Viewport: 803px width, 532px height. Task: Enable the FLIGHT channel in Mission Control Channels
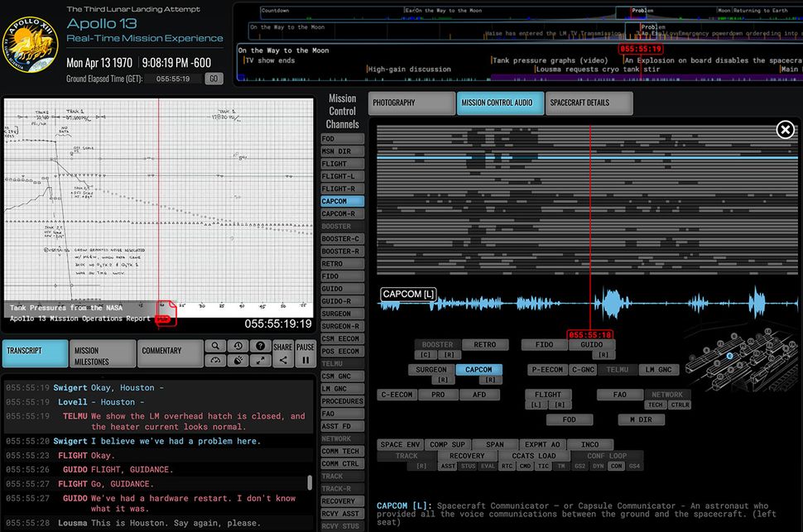pos(344,163)
